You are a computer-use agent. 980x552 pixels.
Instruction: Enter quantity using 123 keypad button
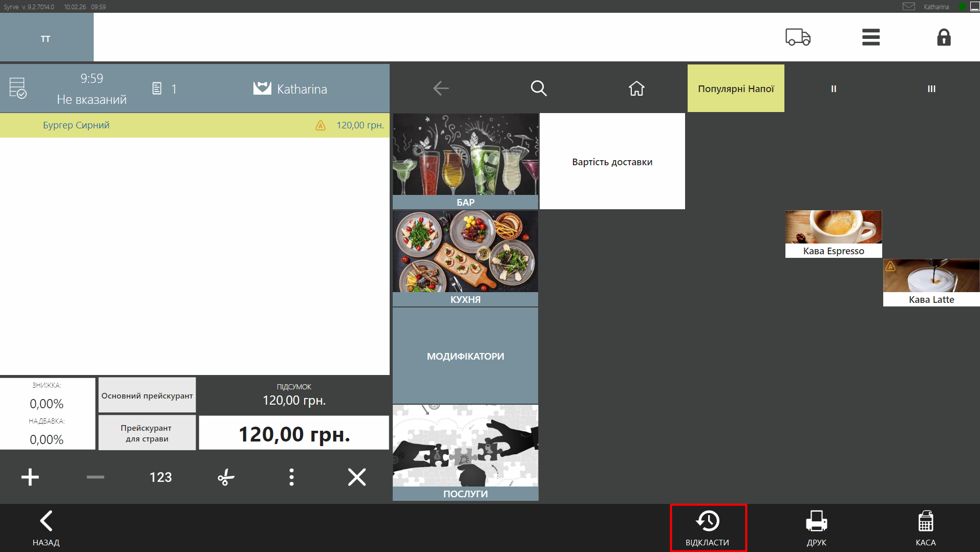[x=160, y=477]
